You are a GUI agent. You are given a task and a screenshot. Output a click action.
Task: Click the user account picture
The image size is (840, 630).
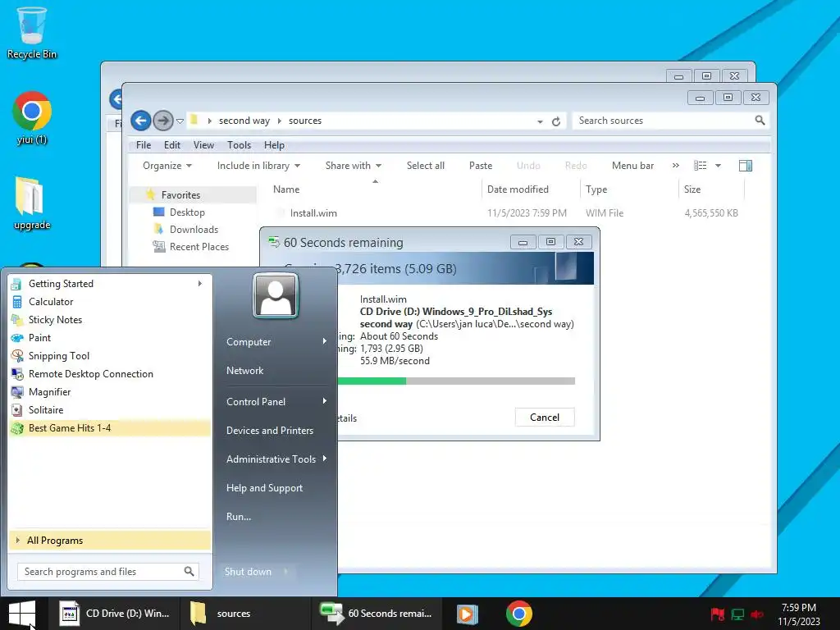tap(276, 295)
